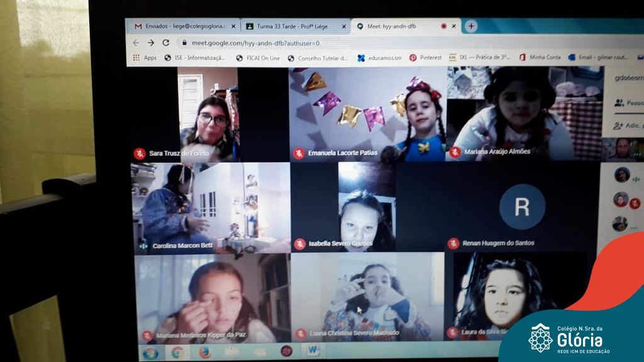Open the Minha Conta bookmark

point(540,57)
